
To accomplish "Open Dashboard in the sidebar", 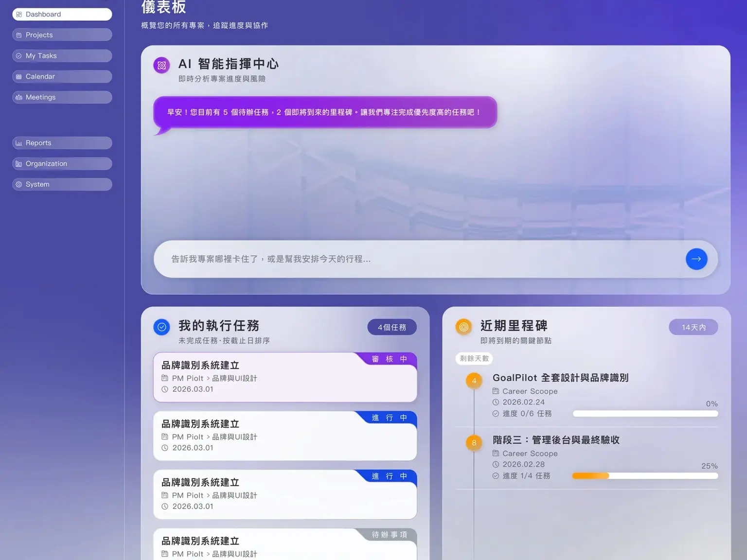I will coord(62,15).
